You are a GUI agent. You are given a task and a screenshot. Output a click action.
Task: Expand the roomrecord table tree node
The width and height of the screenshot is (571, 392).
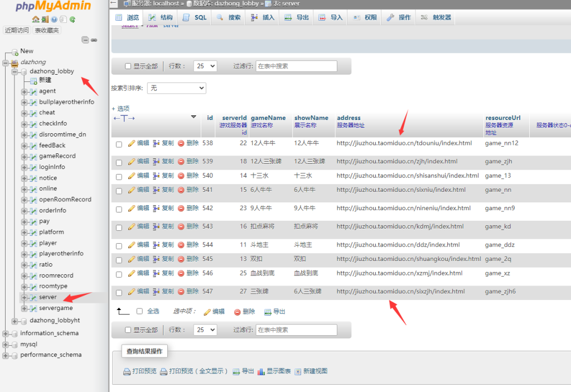tap(24, 275)
